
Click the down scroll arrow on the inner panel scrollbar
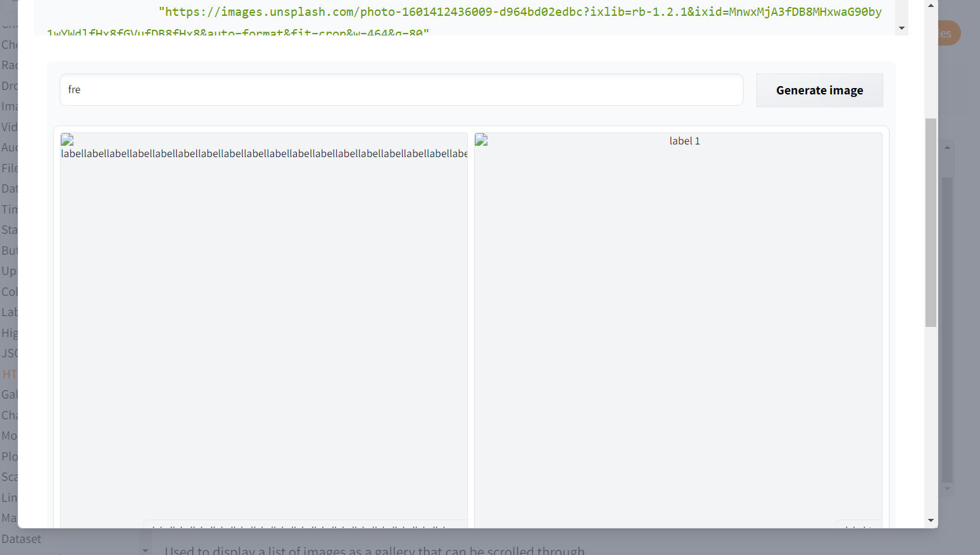click(x=948, y=488)
